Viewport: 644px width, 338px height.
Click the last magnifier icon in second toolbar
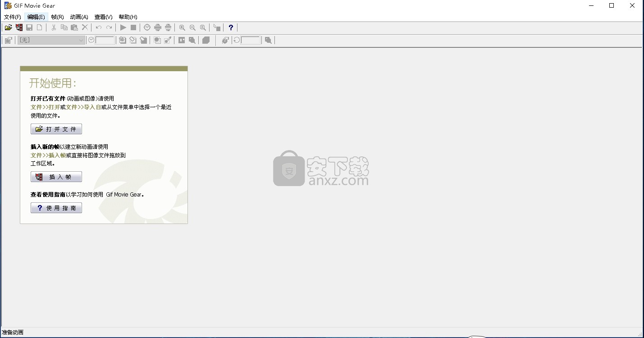point(268,40)
